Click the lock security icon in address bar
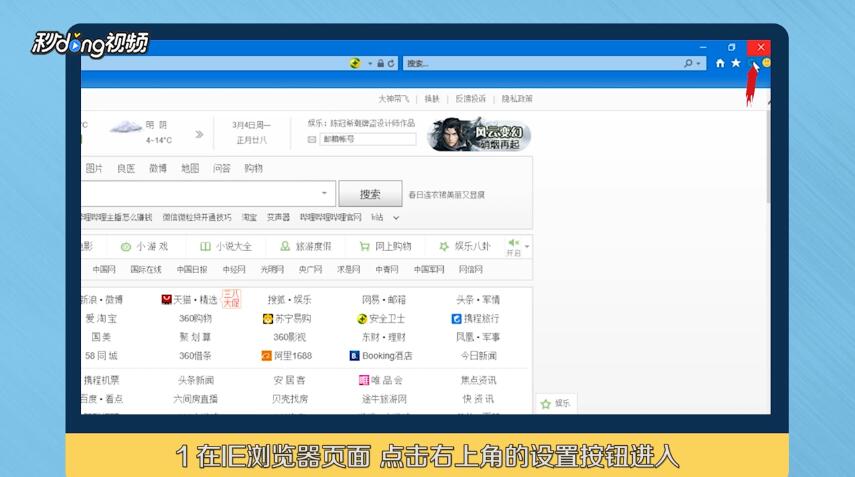Screen dimensions: 855x477 381,63
